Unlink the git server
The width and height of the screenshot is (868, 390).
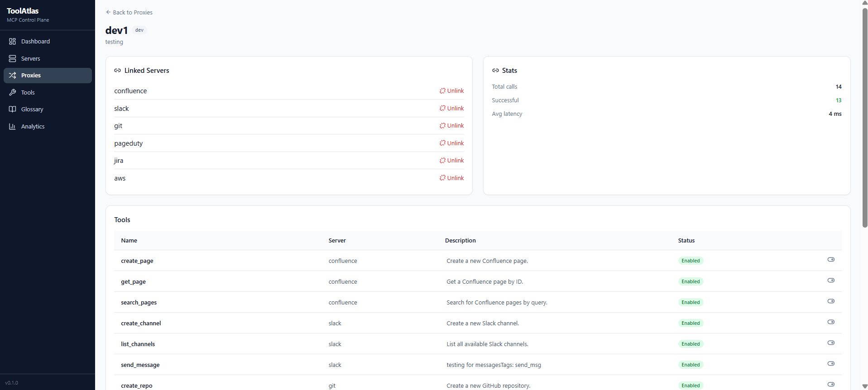coord(451,125)
